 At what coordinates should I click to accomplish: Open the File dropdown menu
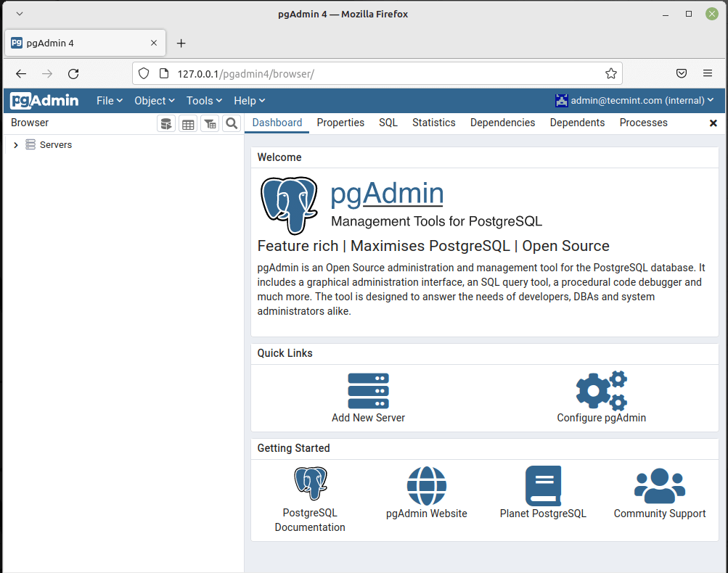coord(110,101)
